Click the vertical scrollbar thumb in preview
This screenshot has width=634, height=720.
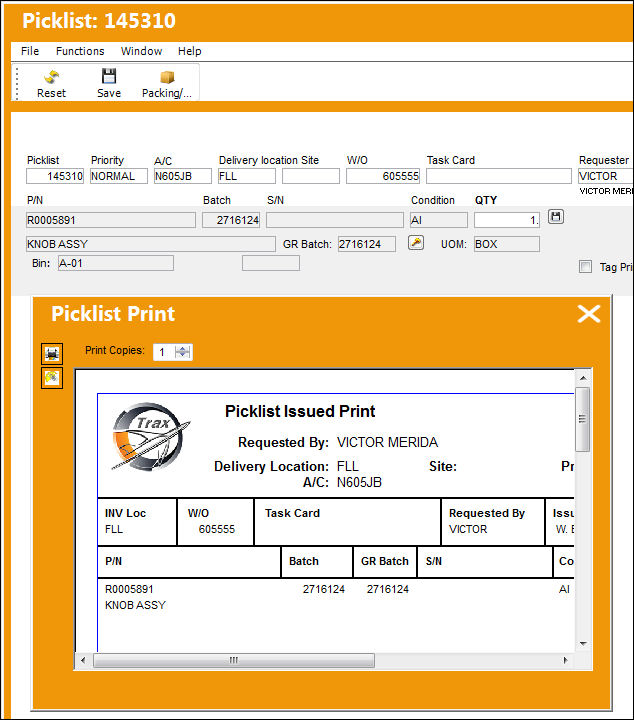pyautogui.click(x=583, y=419)
